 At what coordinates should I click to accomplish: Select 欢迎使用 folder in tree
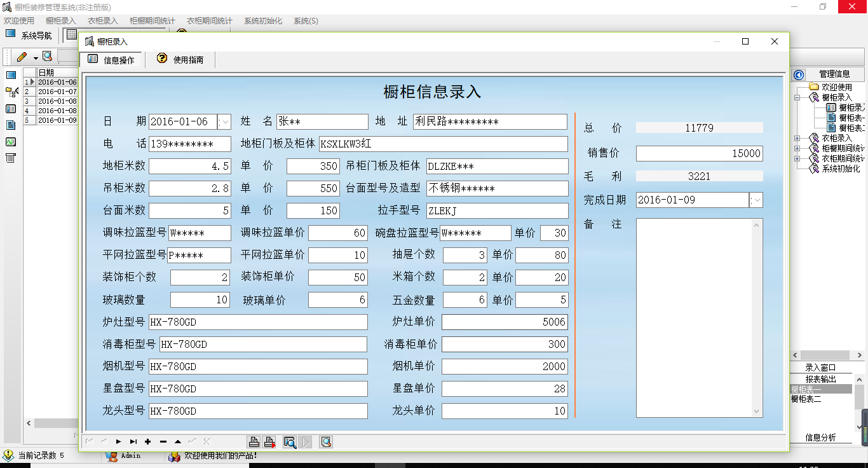pyautogui.click(x=837, y=87)
